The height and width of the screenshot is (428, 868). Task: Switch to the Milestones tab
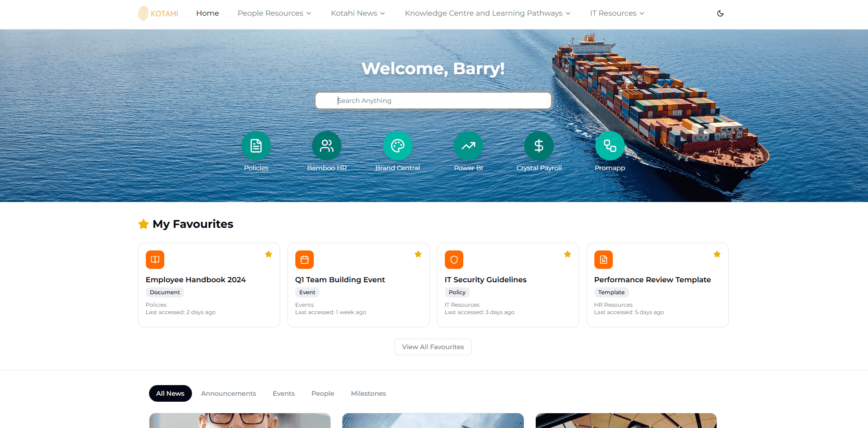pyautogui.click(x=369, y=393)
